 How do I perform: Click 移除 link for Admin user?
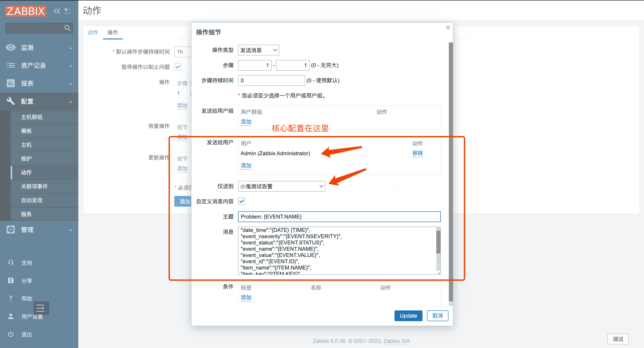point(417,153)
